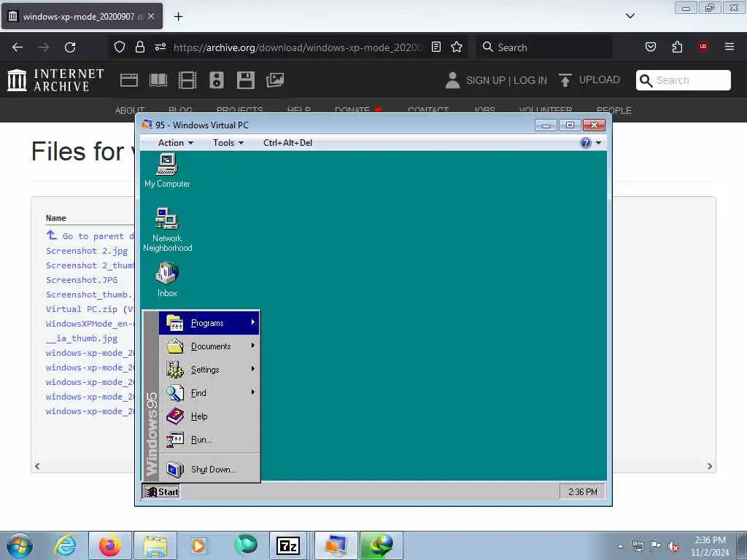This screenshot has width=747, height=560.
Task: Open the Tools dropdown in Virtual PC
Action: click(228, 143)
